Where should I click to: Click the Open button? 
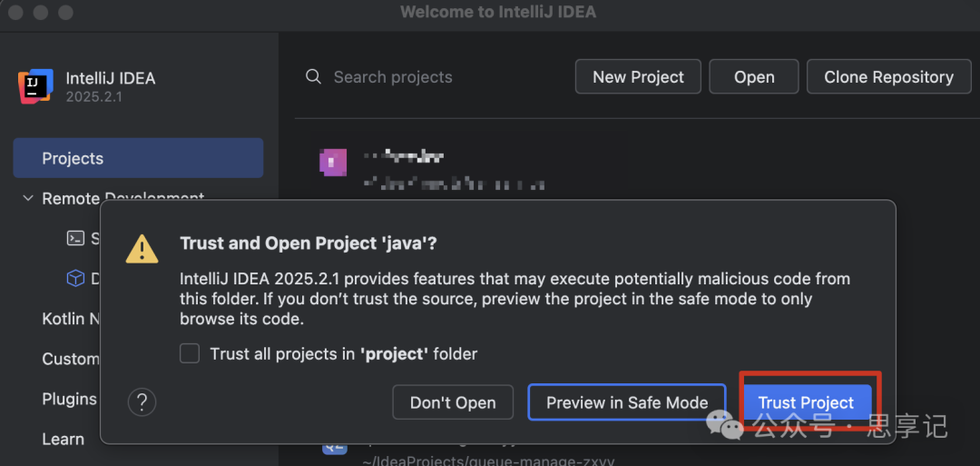[754, 77]
